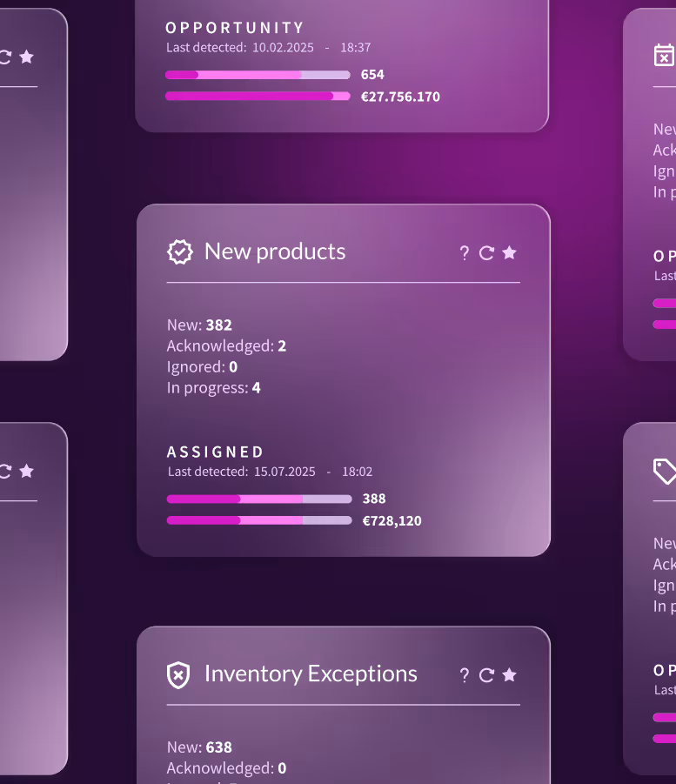Refresh the Inventory Exceptions card
676x784 pixels.
pos(486,675)
